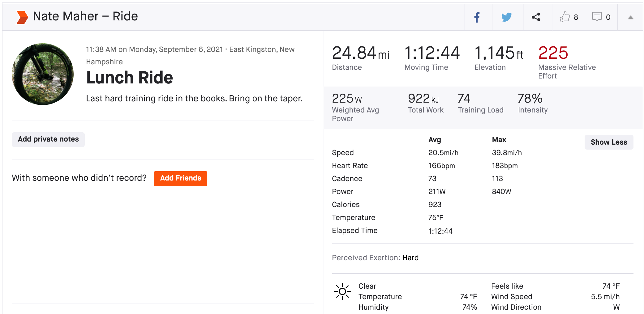Click the sun weather icon
Viewport: 644px width, 314px height.
342,291
